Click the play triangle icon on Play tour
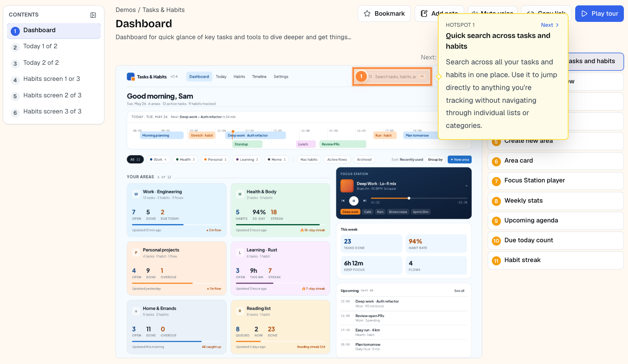 (x=584, y=14)
